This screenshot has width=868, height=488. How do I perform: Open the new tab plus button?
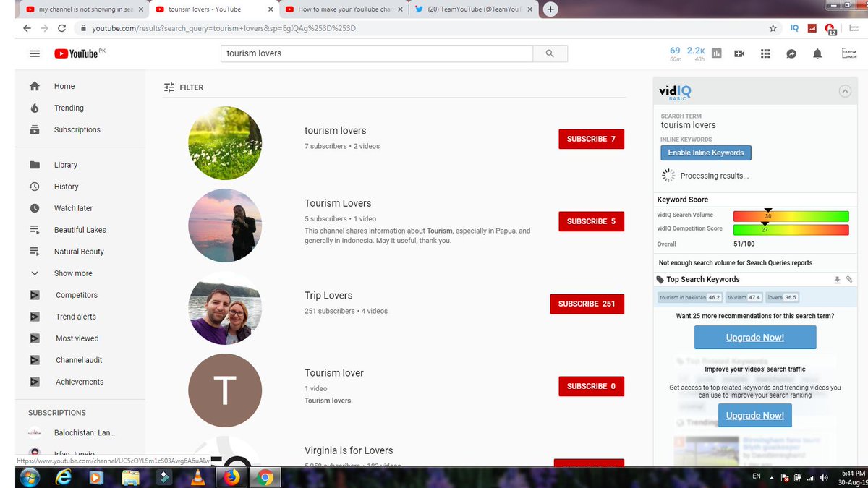550,9
